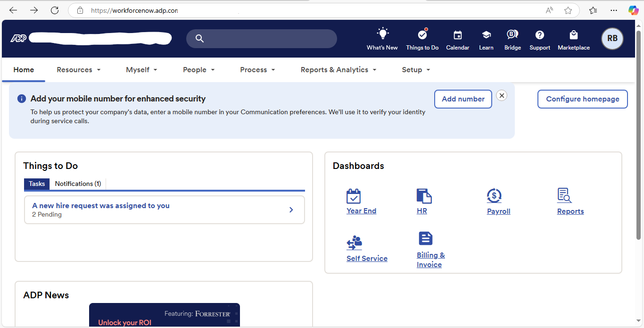Click the Read aloud icon in address bar
The height and width of the screenshot is (328, 644).
[549, 10]
